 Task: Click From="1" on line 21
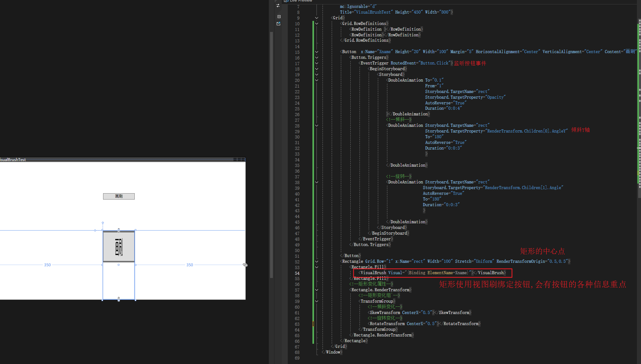(x=434, y=86)
